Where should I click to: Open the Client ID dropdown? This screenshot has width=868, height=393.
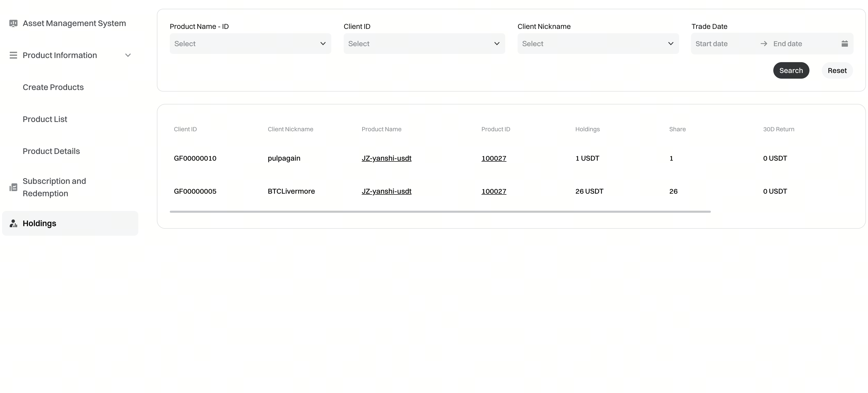[x=424, y=44]
